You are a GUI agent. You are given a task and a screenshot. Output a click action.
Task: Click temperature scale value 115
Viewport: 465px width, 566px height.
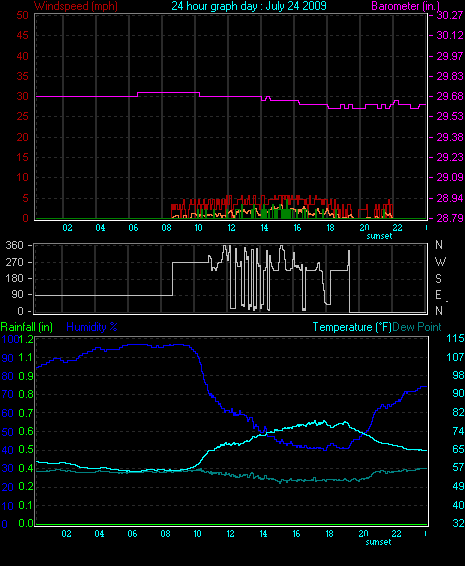point(455,338)
